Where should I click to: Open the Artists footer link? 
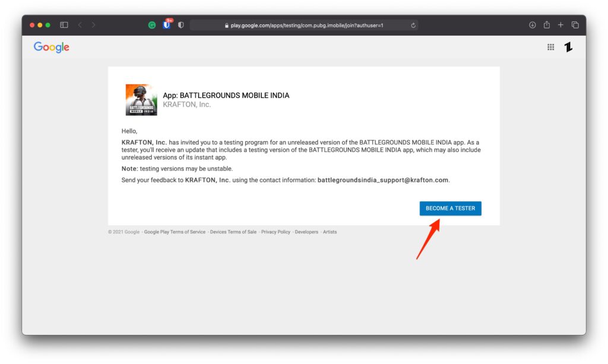[x=330, y=232]
